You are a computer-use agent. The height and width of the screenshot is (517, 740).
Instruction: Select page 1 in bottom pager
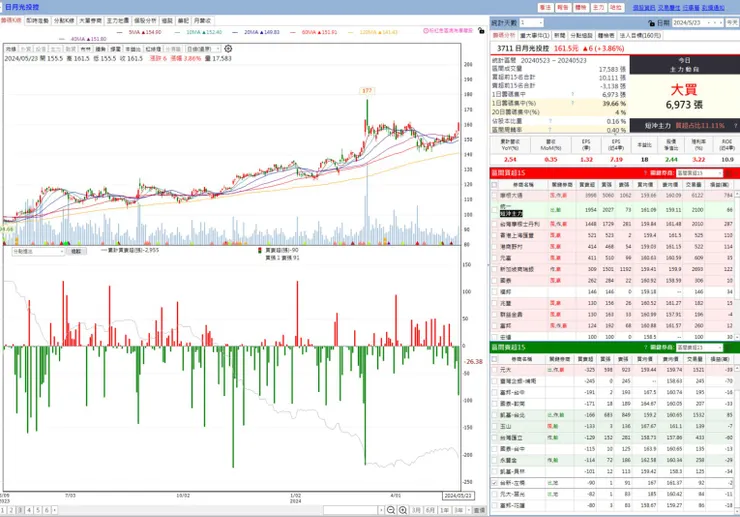(x=3, y=510)
